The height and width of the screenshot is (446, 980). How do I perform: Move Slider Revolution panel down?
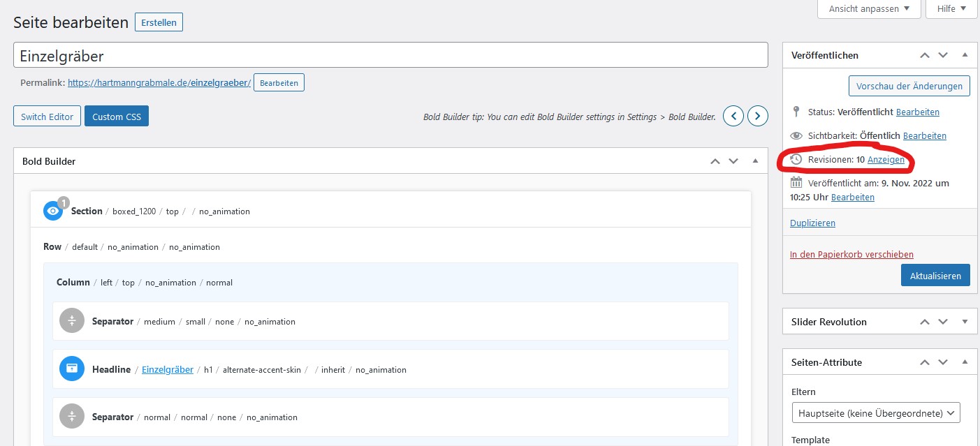(943, 322)
